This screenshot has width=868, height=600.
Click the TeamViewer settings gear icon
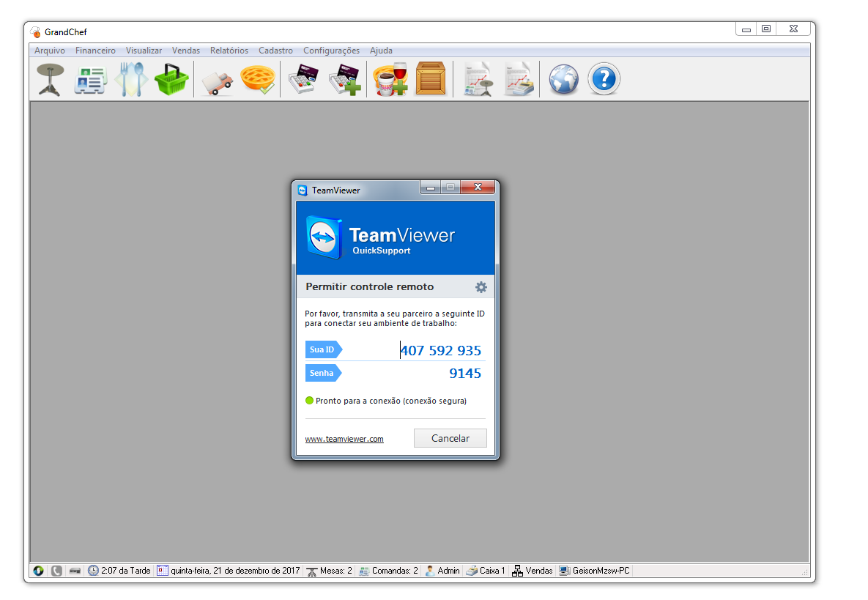point(481,287)
